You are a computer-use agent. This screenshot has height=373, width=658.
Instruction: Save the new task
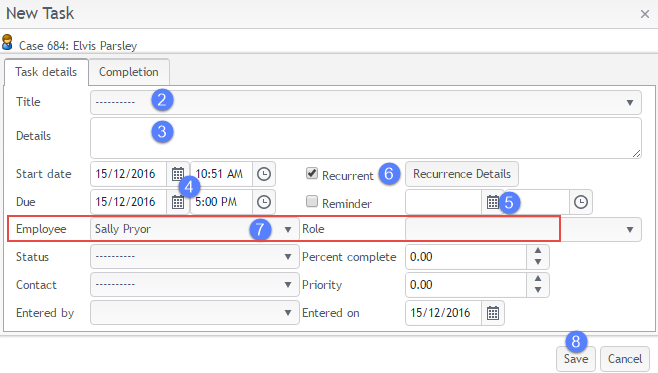pos(576,359)
